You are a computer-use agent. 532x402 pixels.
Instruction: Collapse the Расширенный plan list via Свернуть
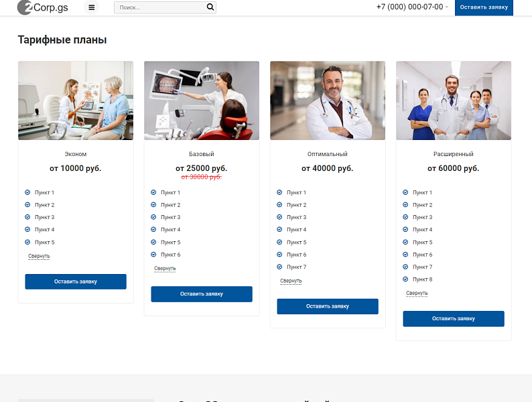[417, 293]
